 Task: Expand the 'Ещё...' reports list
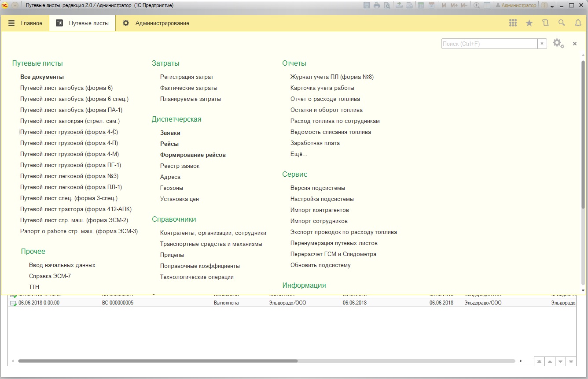click(299, 154)
